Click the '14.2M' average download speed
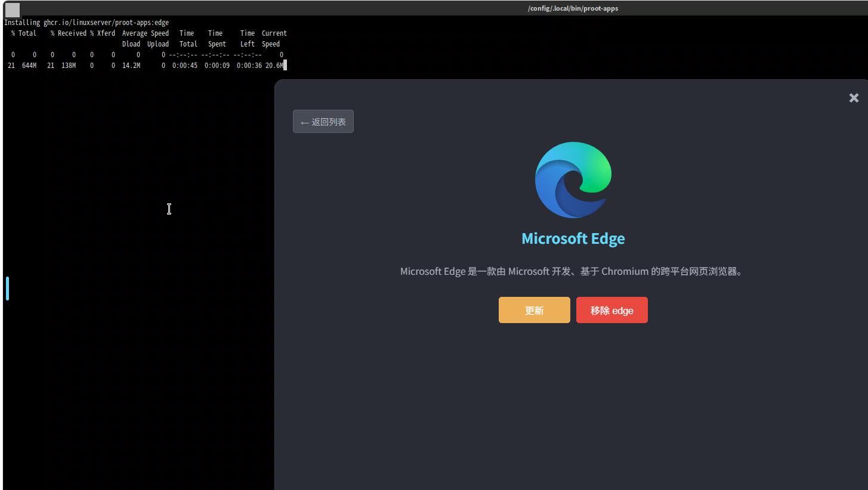This screenshot has height=490, width=868. (x=131, y=66)
